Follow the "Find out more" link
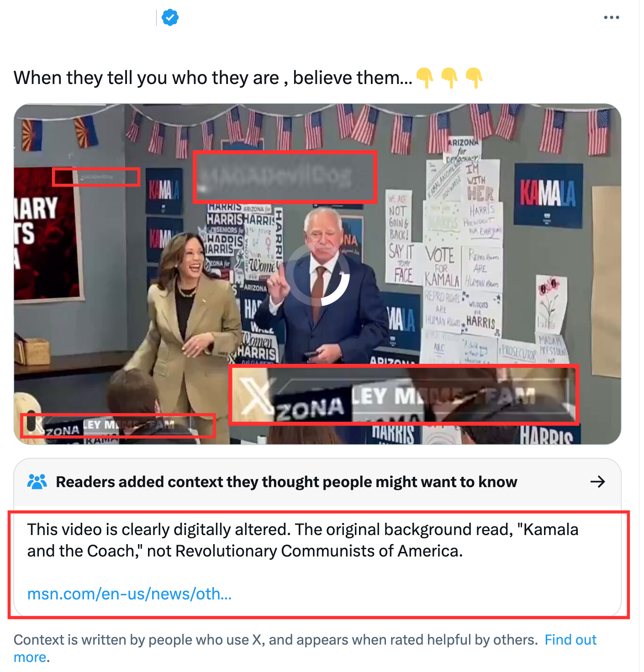The height and width of the screenshot is (672, 644). click(305, 648)
